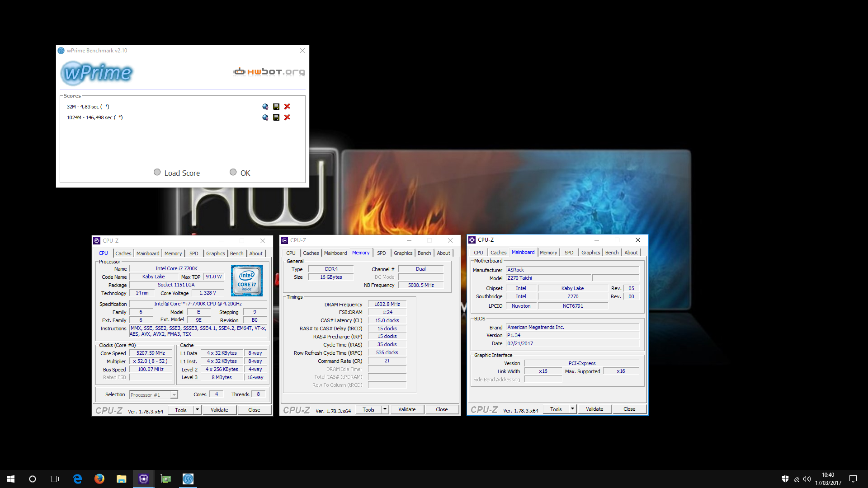868x488 pixels.
Task: Open network tray icon
Action: click(x=797, y=479)
